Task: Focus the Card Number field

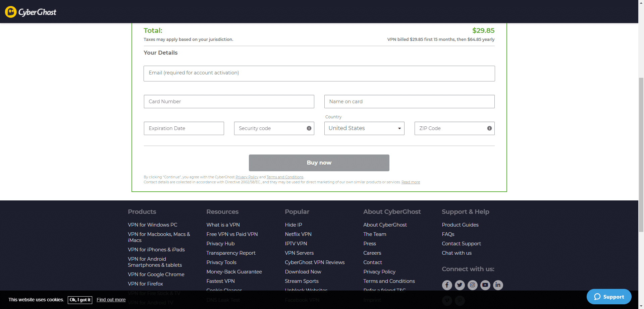Action: (229, 102)
